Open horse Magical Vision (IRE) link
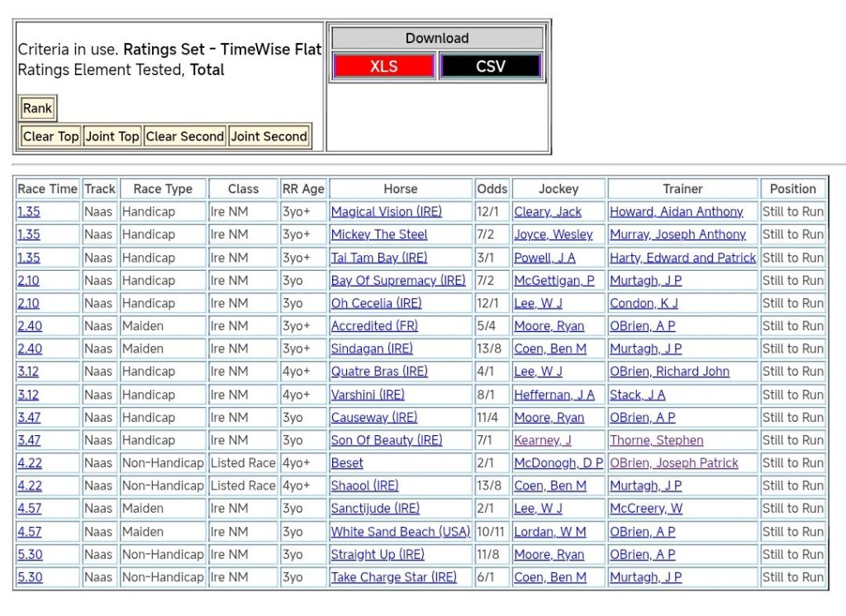Screen dimensions: 846x616 [x=386, y=212]
